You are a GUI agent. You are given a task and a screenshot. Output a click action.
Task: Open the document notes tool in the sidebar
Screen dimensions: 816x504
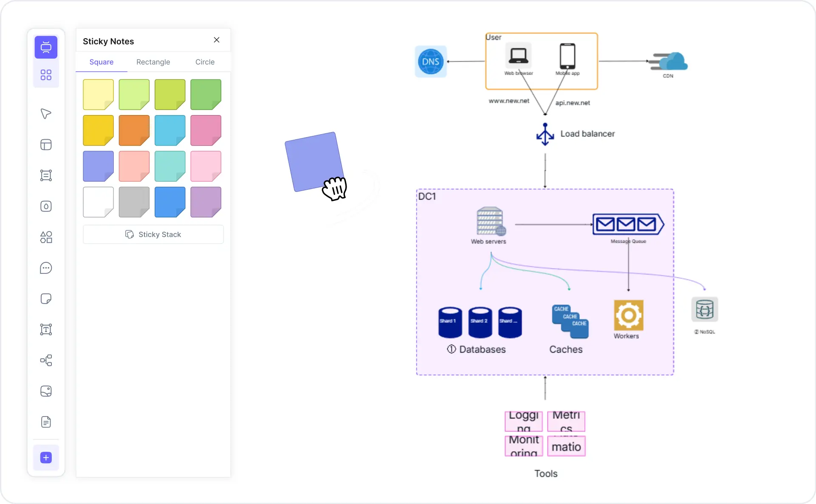point(45,422)
